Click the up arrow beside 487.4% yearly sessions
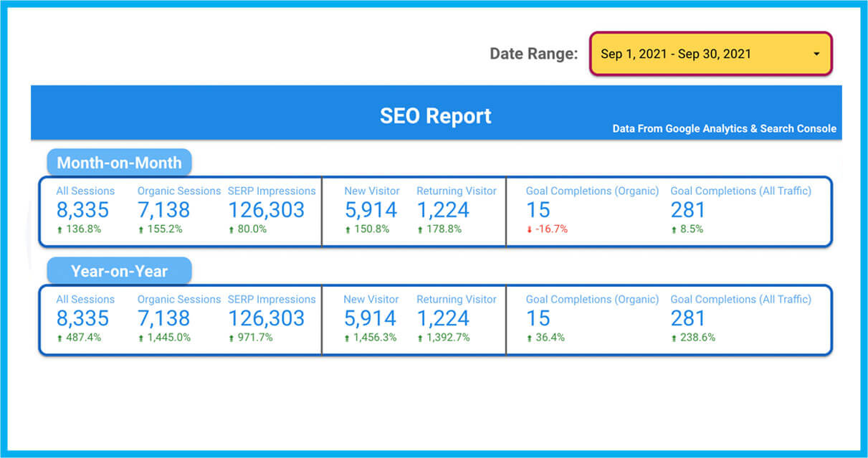The image size is (868, 458). 60,338
